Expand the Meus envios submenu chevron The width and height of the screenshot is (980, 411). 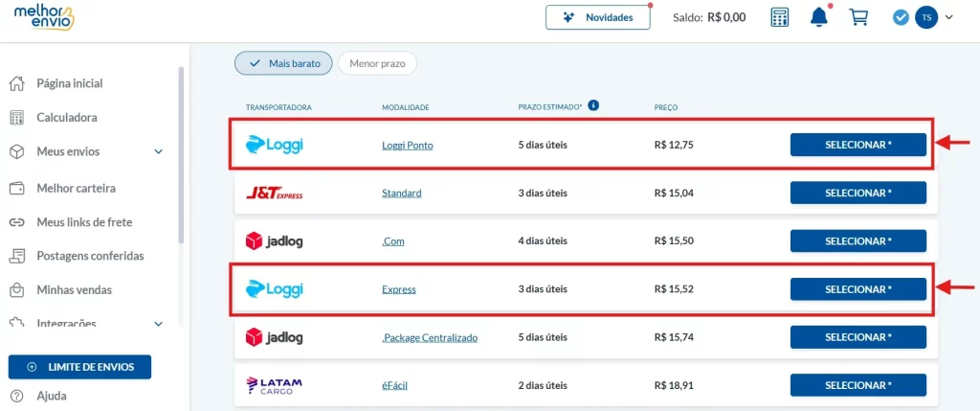click(x=159, y=151)
